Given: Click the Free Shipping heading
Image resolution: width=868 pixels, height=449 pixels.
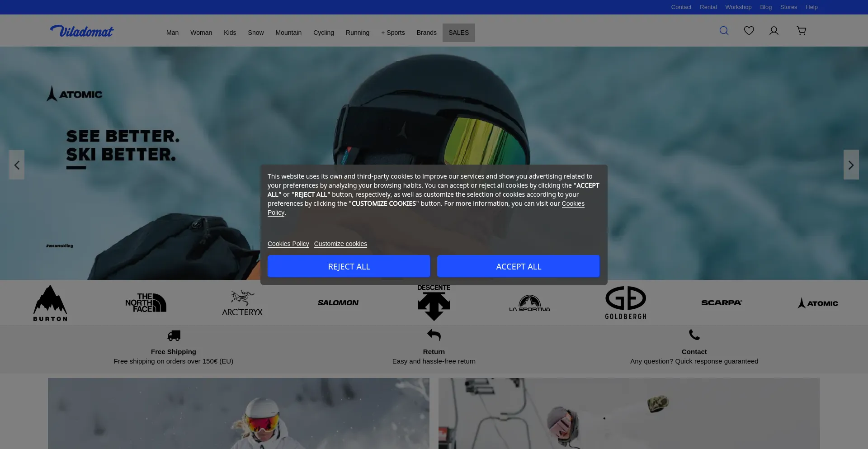Looking at the screenshot, I should [x=174, y=352].
